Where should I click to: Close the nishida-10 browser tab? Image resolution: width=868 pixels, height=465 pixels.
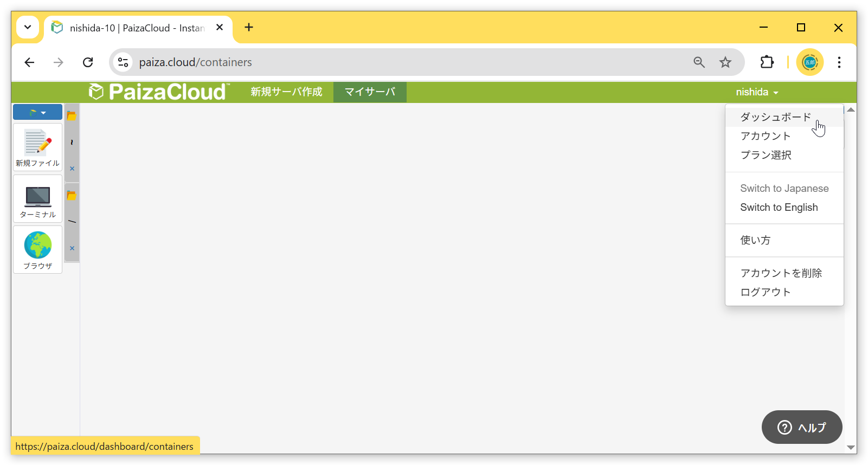pos(220,28)
